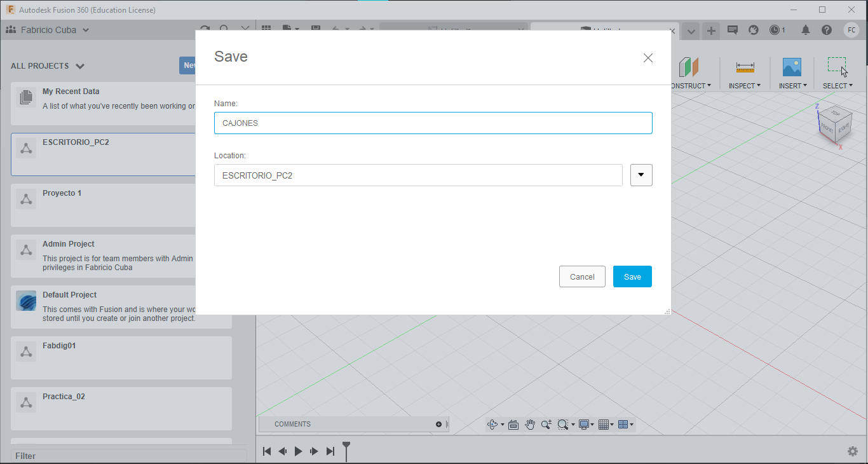Click the Select tool icon
The image size is (868, 464).
pos(837,67)
